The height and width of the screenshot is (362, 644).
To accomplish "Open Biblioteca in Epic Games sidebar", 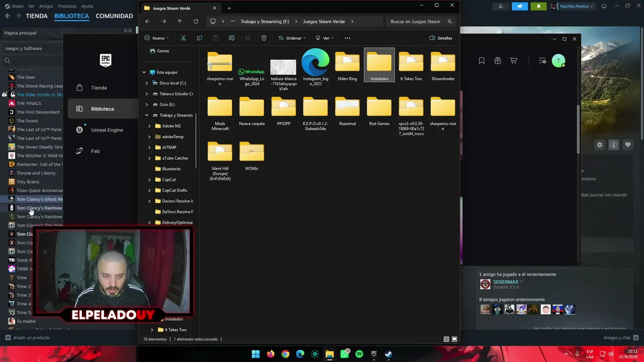I will (x=102, y=109).
